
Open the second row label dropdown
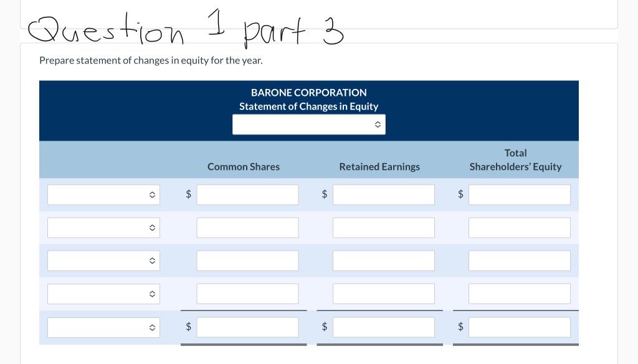tap(103, 228)
